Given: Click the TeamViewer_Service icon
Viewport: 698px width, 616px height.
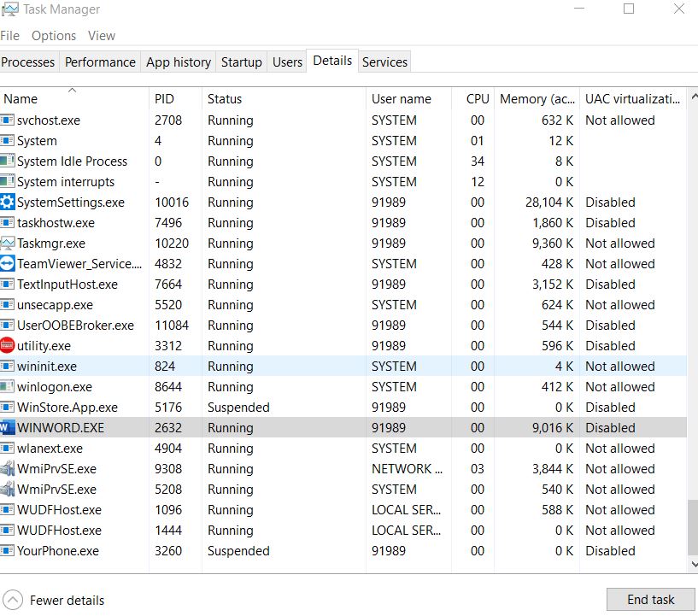Looking at the screenshot, I should point(7,263).
